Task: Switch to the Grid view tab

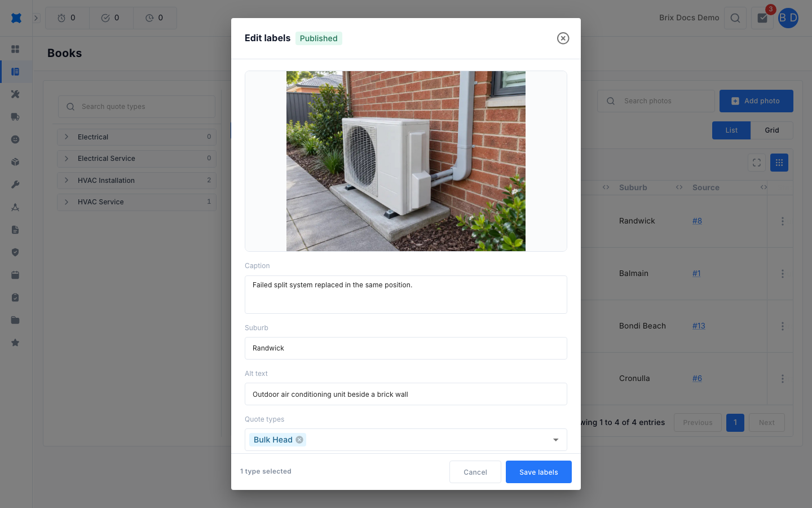Action: [772, 130]
